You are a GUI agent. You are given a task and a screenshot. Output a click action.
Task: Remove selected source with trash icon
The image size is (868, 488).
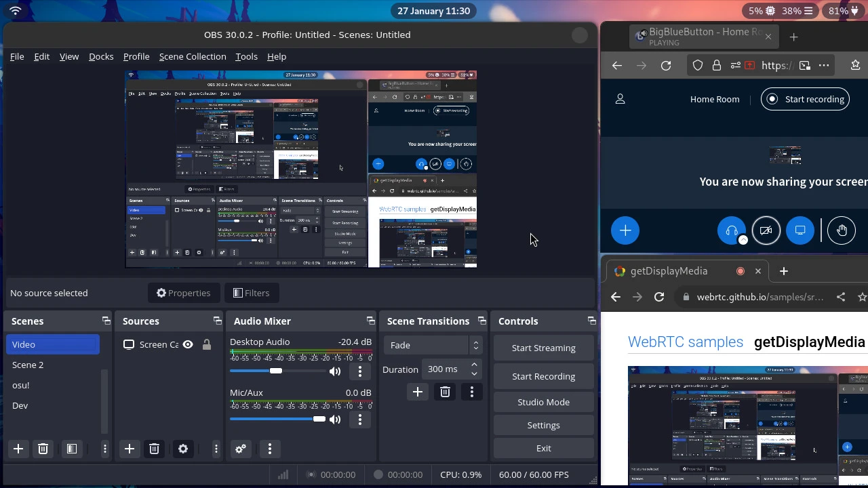[154, 449]
